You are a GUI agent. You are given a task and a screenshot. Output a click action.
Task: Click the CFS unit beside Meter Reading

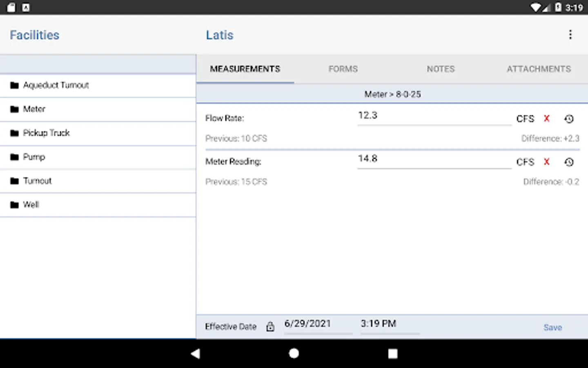(525, 162)
